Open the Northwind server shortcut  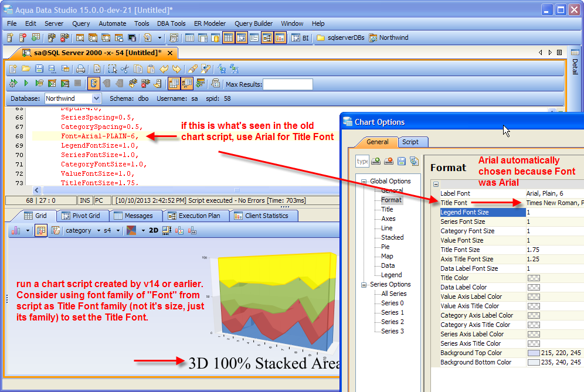click(x=389, y=38)
